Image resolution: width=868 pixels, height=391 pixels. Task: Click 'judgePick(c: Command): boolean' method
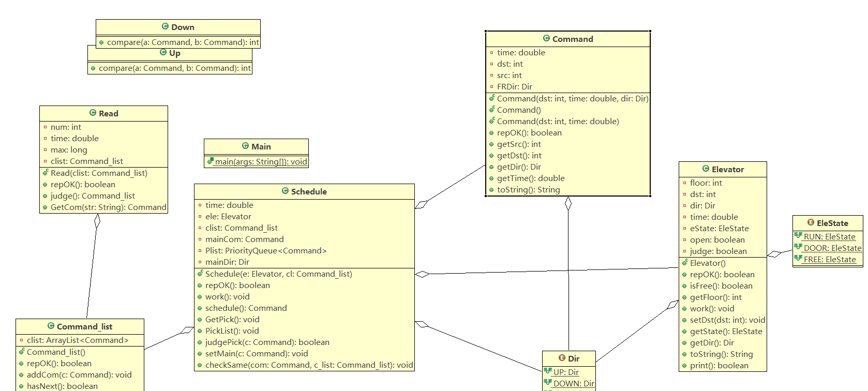267,342
